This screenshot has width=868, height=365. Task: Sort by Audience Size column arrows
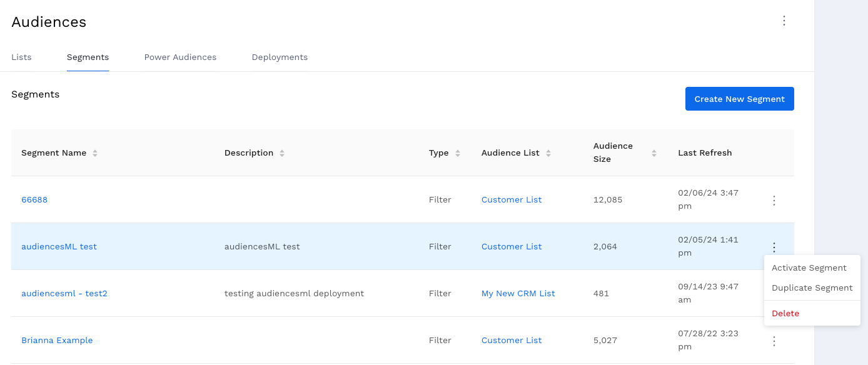point(654,153)
